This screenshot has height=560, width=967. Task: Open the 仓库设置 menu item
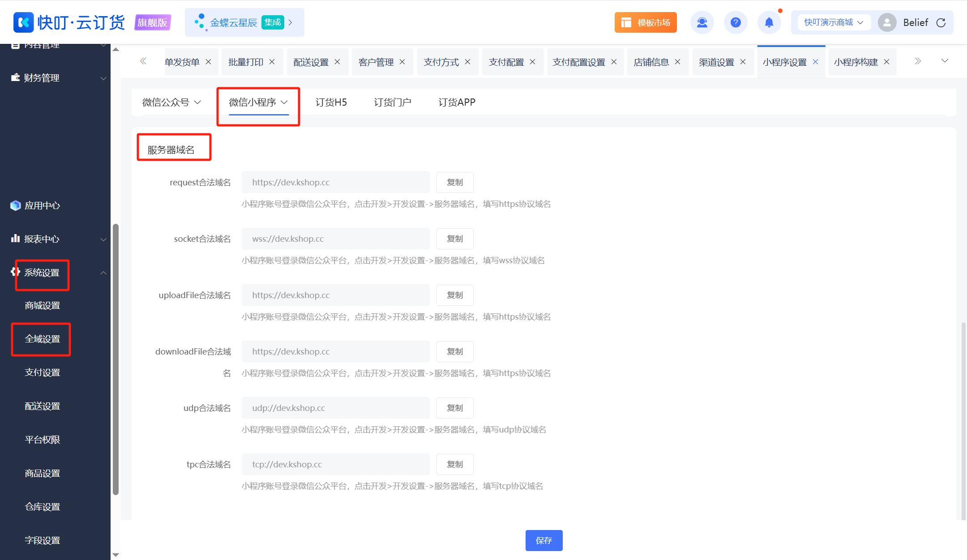pos(43,507)
